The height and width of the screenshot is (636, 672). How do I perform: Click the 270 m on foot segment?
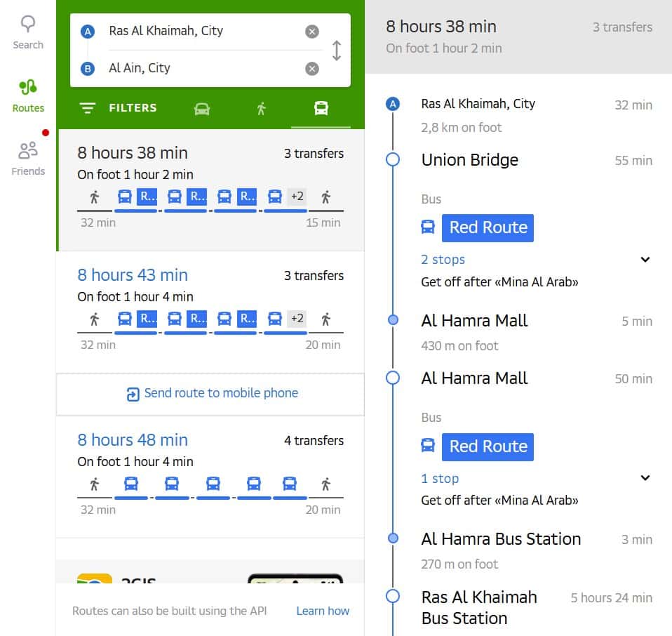tap(459, 564)
